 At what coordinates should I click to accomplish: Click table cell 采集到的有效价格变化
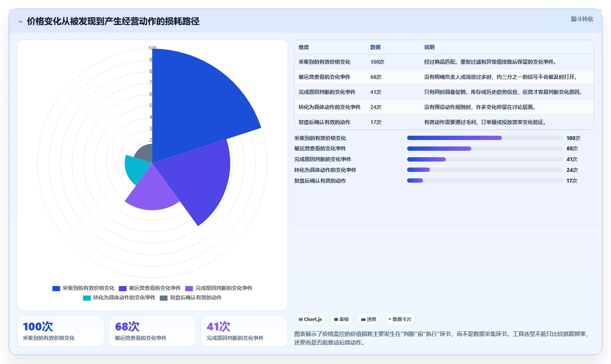pyautogui.click(x=324, y=62)
